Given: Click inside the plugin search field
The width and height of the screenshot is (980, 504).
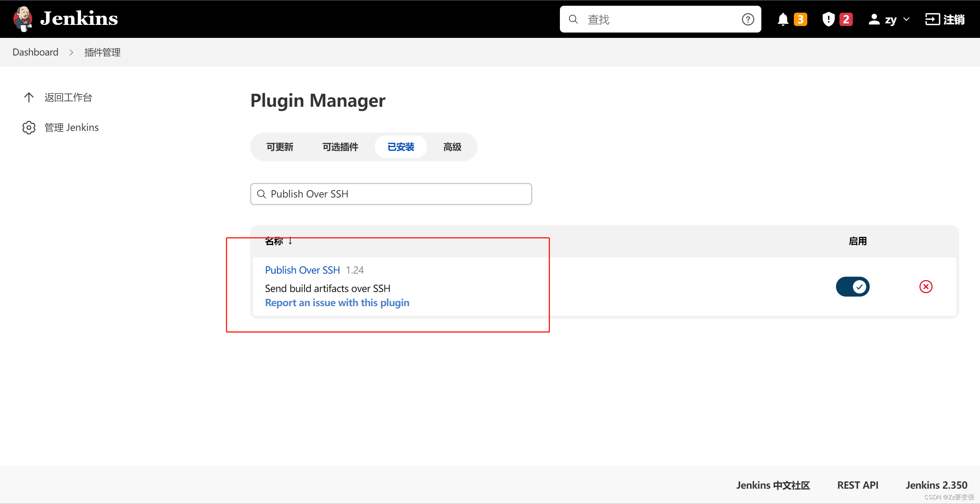Looking at the screenshot, I should point(391,194).
